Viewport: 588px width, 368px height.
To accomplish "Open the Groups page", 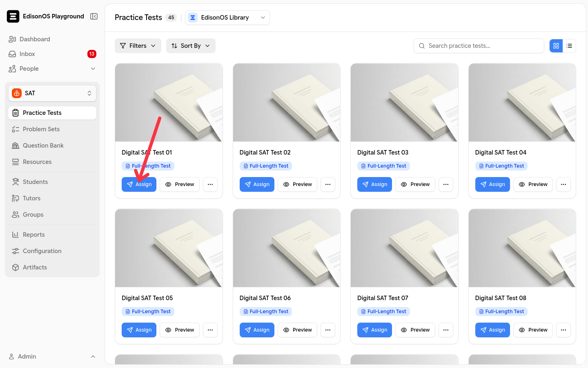I will [x=52, y=215].
